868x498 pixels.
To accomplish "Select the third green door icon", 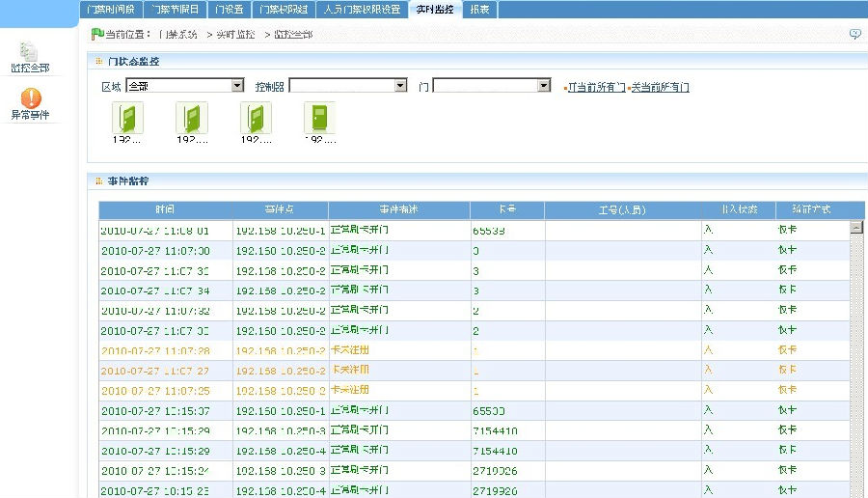I will (255, 118).
